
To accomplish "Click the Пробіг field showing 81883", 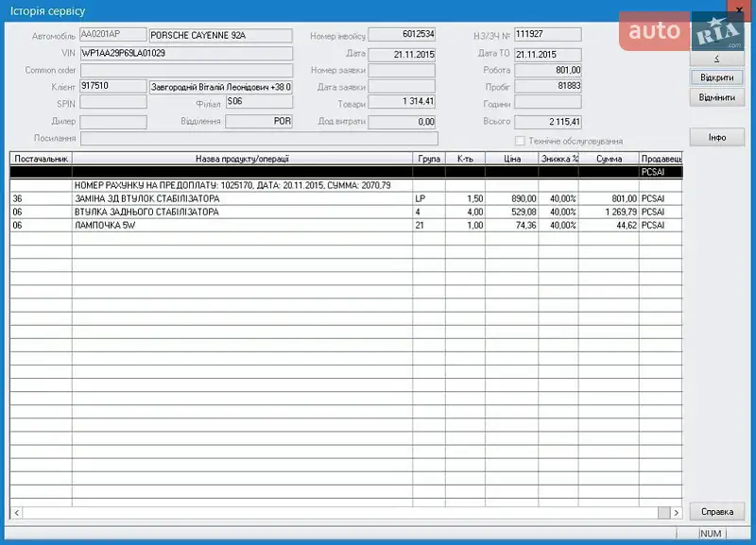I will tap(548, 87).
